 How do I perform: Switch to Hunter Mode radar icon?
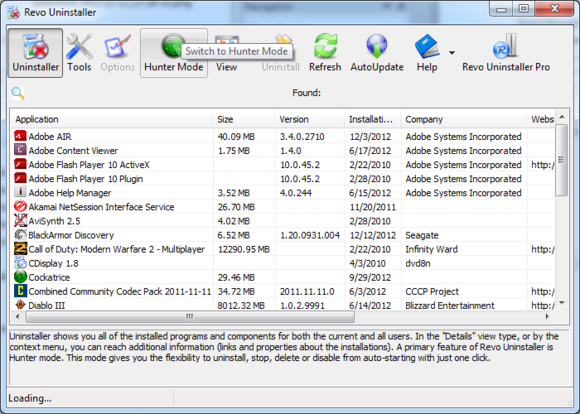click(172, 46)
